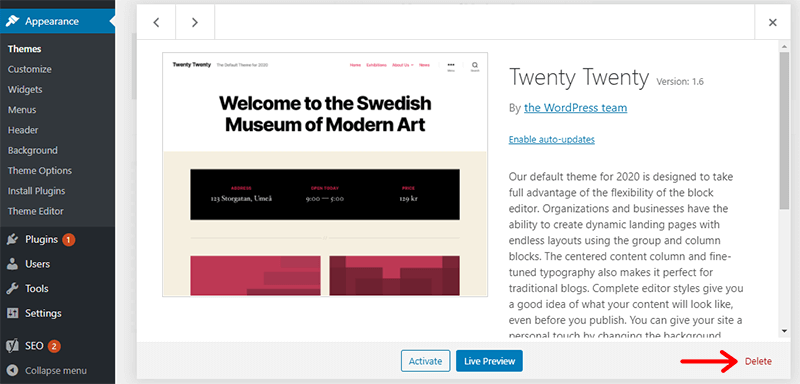Click the theme description scrollbar thumb
The height and width of the screenshot is (384, 800).
785,130
